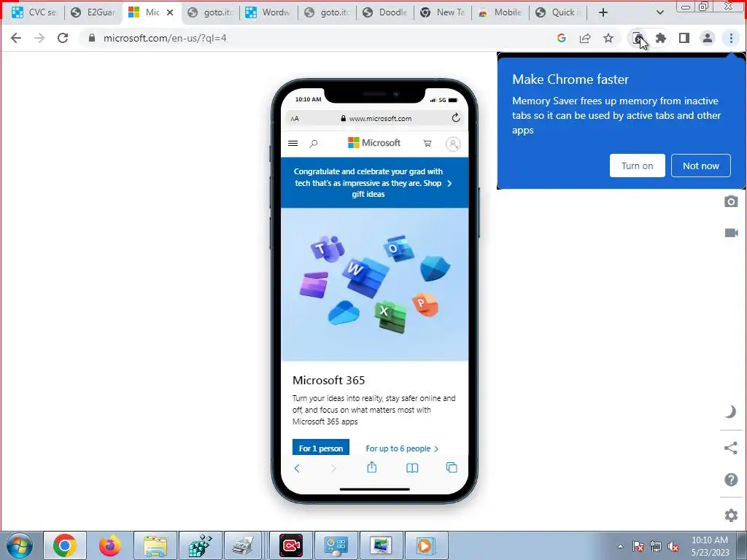The height and width of the screenshot is (560, 747).
Task: Open Firefox from the taskbar
Action: click(110, 545)
